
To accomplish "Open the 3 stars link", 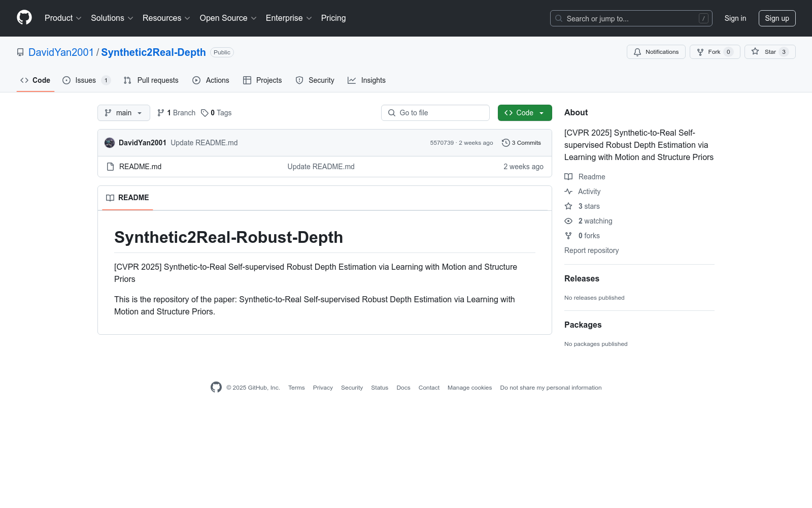I will 583,206.
